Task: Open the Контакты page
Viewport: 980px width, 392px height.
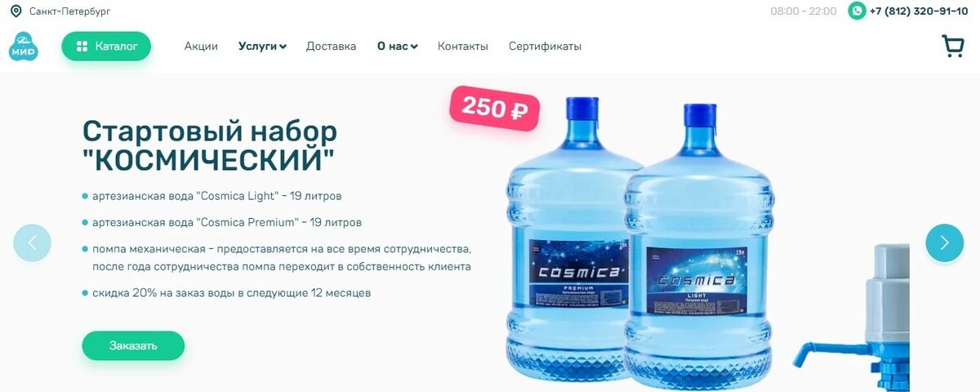Action: [x=462, y=47]
